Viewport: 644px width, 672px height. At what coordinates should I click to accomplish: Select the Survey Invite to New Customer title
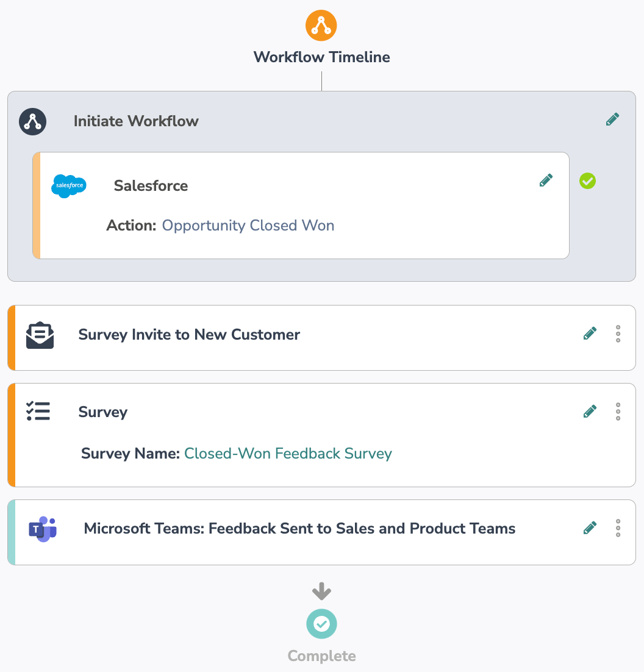[x=189, y=335]
